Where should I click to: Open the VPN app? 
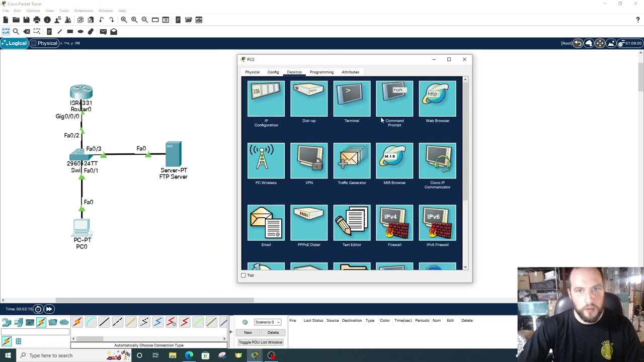[x=309, y=161]
